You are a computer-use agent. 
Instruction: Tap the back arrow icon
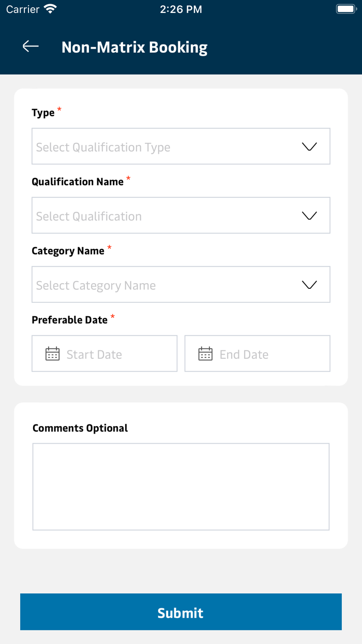tap(31, 47)
